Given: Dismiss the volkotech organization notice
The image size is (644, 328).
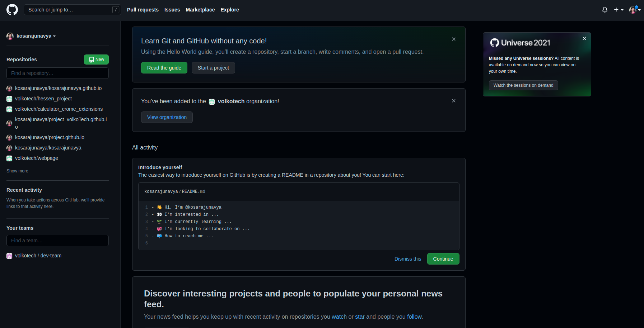Looking at the screenshot, I should 454,101.
